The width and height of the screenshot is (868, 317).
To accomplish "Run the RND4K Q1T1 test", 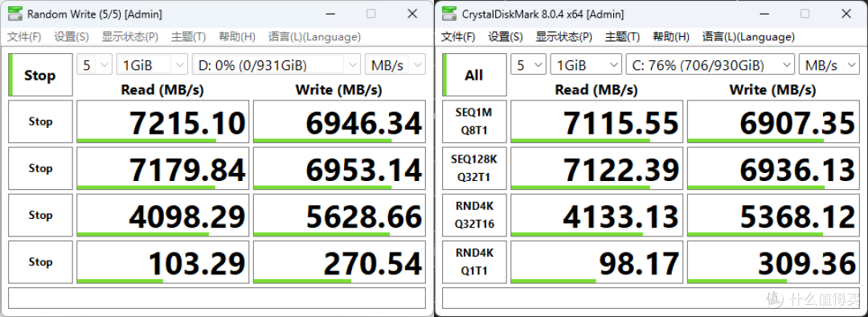I will click(x=474, y=261).
